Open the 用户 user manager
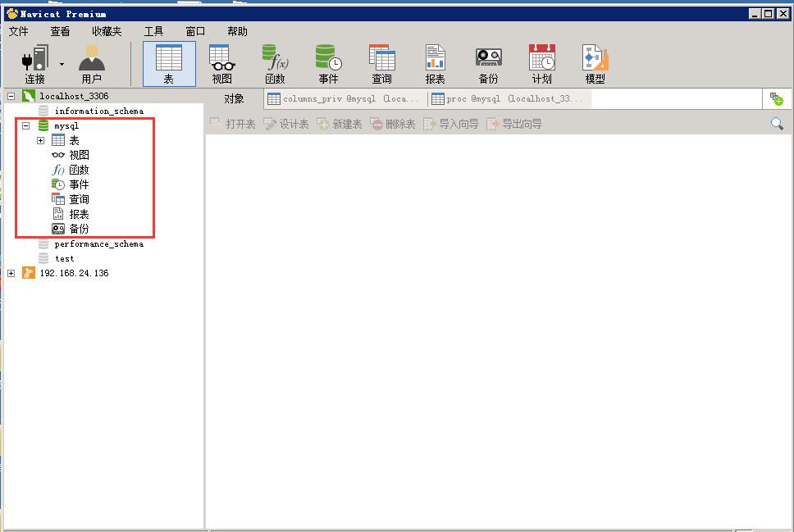The width and height of the screenshot is (794, 532). coord(92,64)
